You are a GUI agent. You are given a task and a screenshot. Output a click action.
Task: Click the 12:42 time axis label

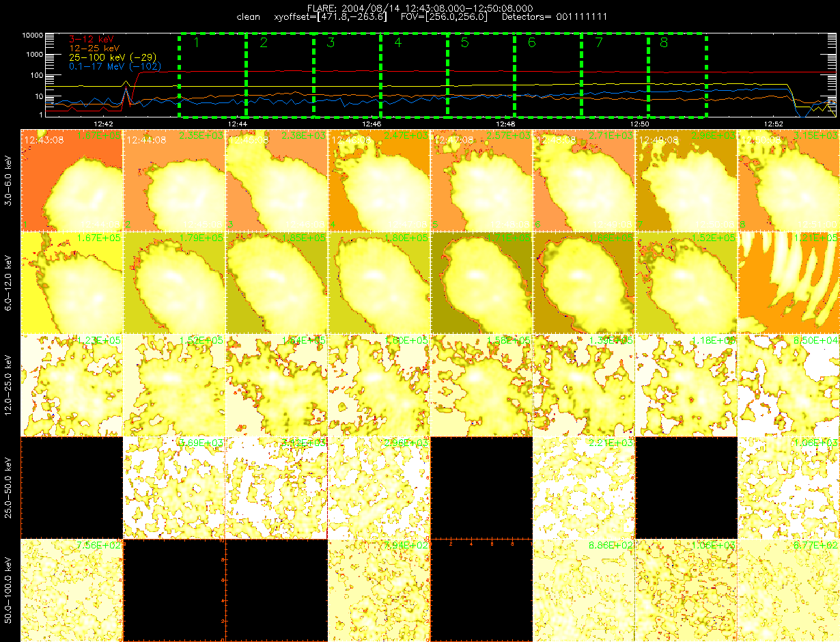(102, 124)
